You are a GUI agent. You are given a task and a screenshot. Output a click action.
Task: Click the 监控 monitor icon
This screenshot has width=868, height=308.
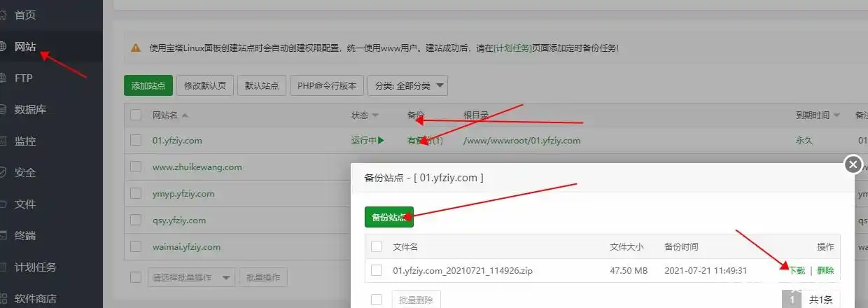tap(3, 141)
